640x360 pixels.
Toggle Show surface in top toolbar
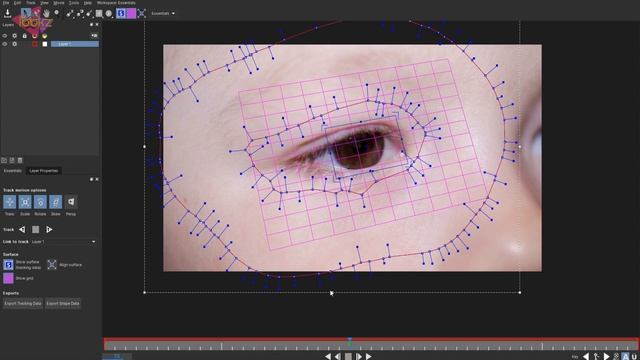(x=121, y=13)
